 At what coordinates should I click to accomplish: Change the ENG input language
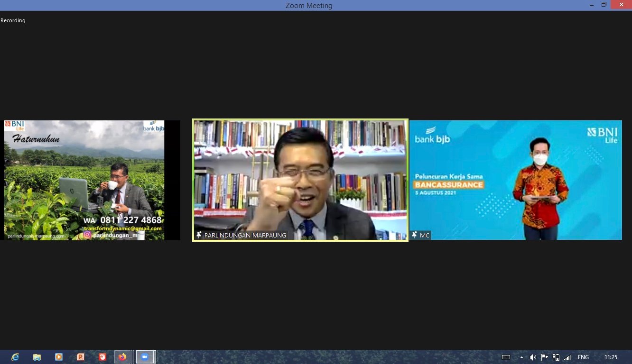pos(583,357)
